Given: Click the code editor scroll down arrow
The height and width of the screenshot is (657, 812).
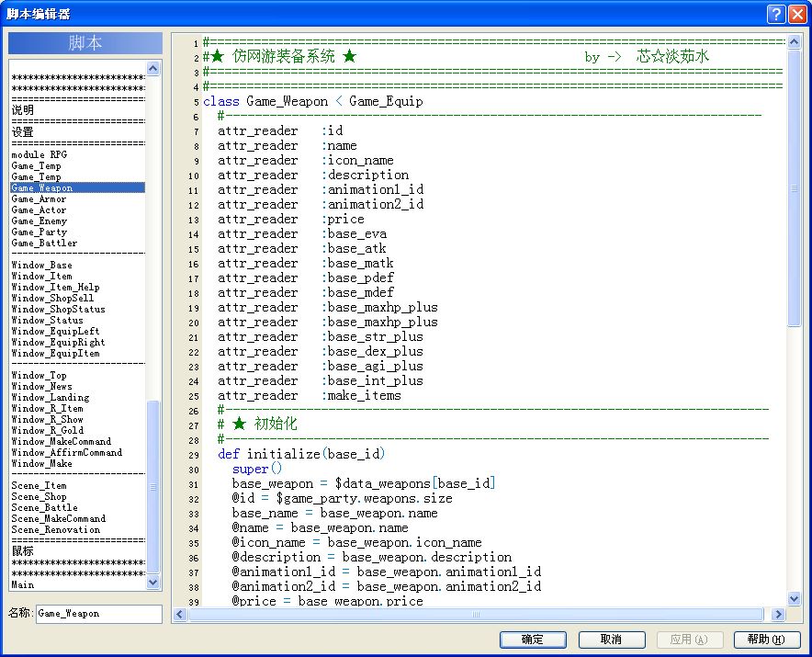Looking at the screenshot, I should click(794, 598).
